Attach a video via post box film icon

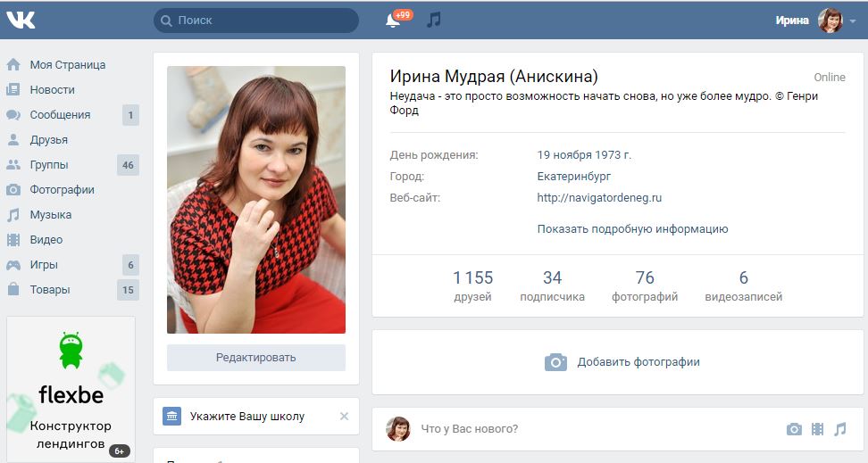818,429
